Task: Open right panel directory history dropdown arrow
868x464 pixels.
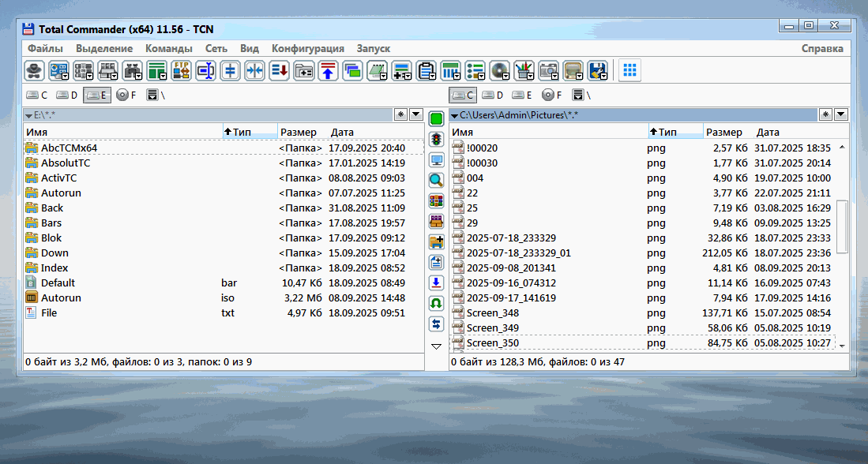Action: (x=841, y=114)
